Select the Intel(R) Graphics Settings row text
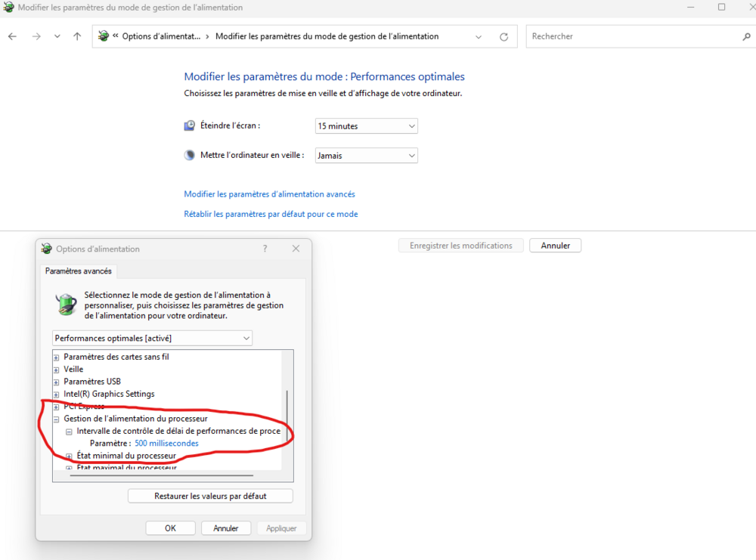Image resolution: width=756 pixels, height=560 pixels. [109, 394]
